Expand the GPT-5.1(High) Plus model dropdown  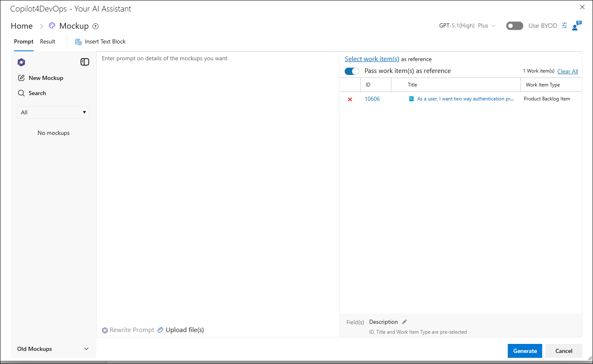(467, 26)
